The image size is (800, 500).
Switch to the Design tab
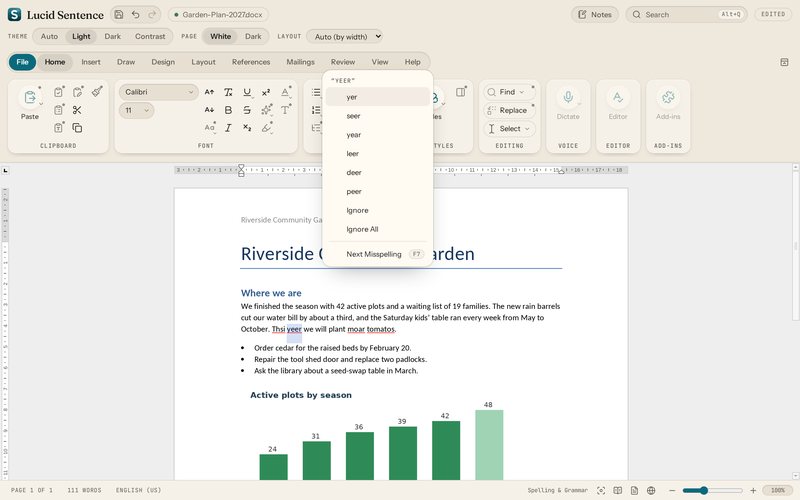tap(163, 62)
